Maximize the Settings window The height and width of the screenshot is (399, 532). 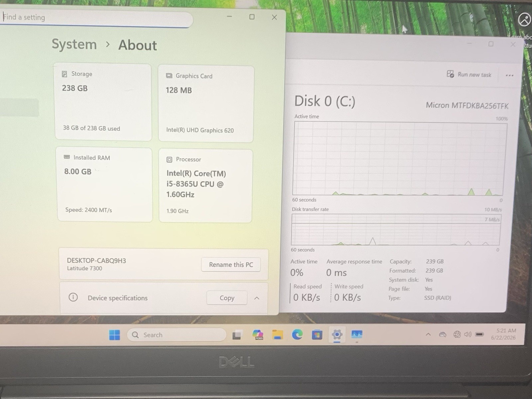[x=252, y=17]
